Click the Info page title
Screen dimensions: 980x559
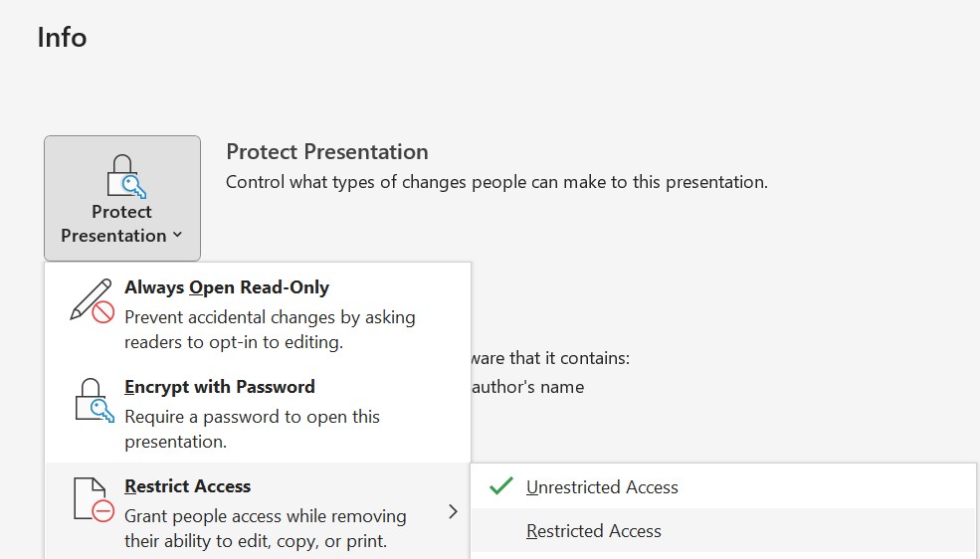(62, 38)
